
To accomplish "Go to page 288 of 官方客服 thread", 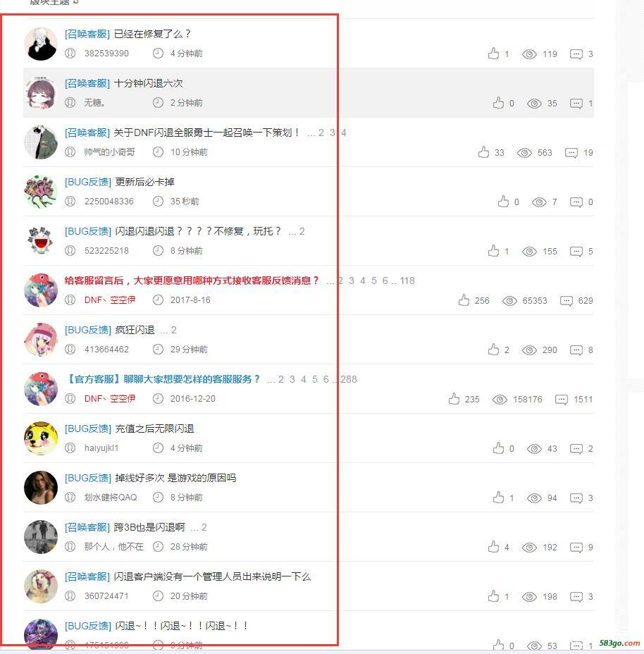I will click(x=349, y=379).
